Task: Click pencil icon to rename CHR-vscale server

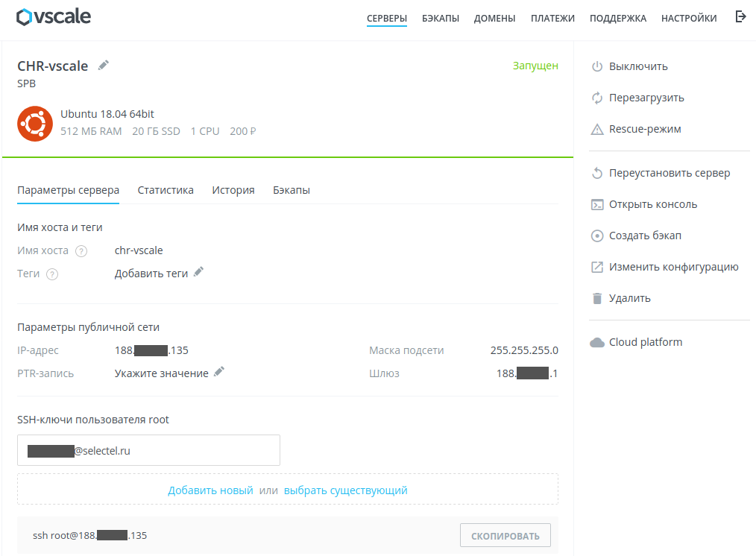Action: pyautogui.click(x=104, y=66)
